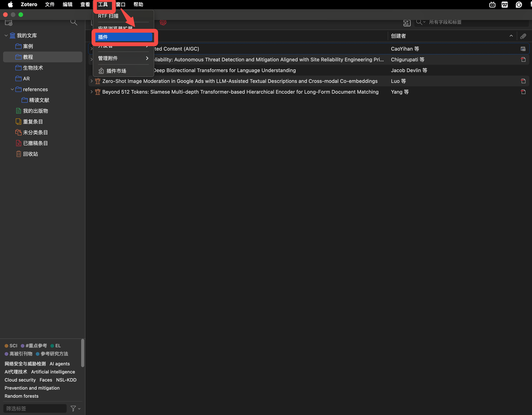Click the add-by-identifier icon beside search box

click(407, 22)
